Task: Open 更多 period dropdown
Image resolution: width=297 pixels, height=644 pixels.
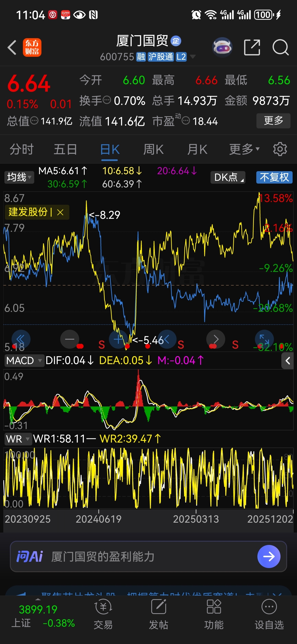Action: coord(244,149)
